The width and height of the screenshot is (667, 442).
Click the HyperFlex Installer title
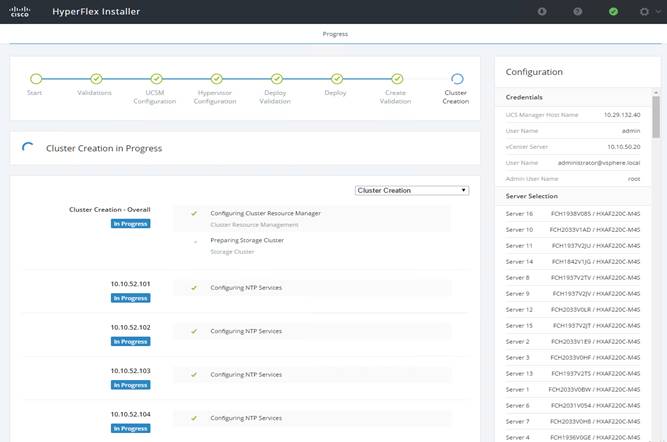[x=96, y=11]
